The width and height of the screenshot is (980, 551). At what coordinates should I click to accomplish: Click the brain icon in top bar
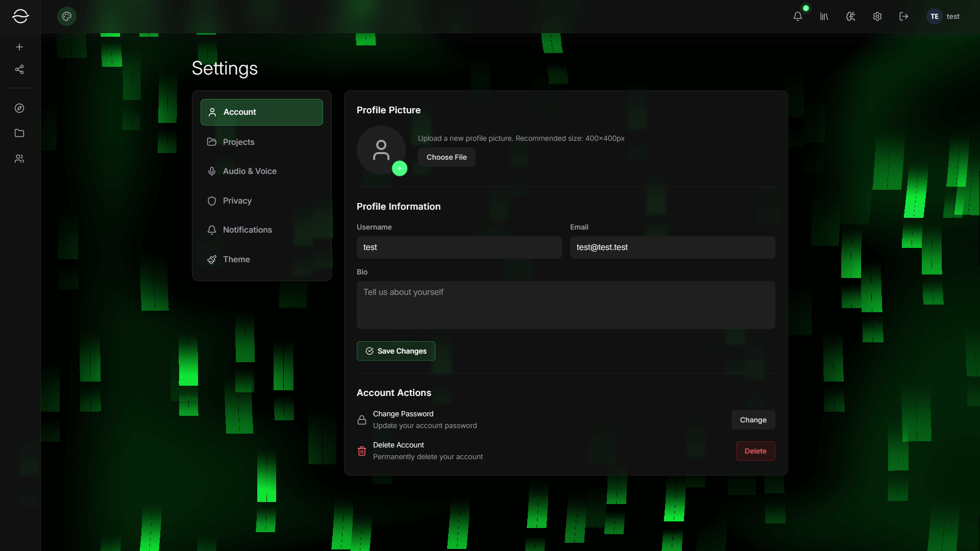click(851, 16)
